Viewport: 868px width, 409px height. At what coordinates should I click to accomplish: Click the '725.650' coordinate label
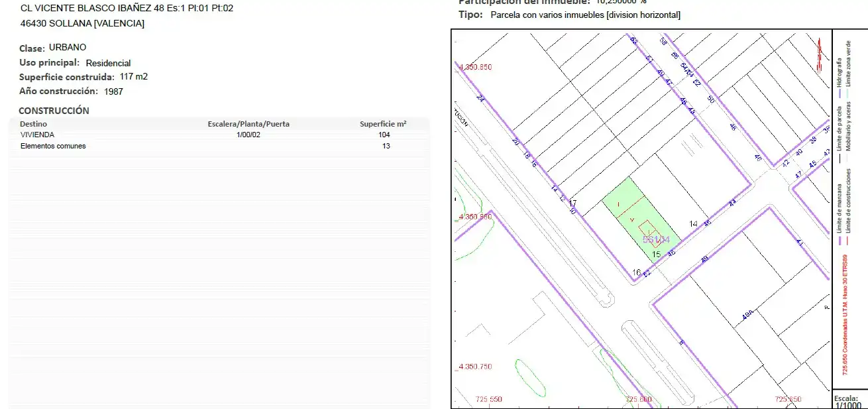(788, 399)
